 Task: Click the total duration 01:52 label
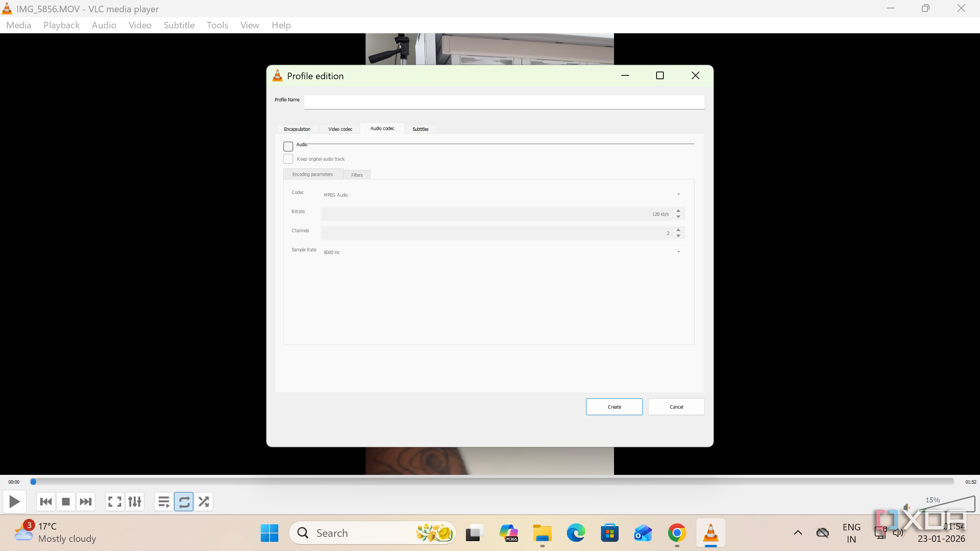pyautogui.click(x=970, y=482)
